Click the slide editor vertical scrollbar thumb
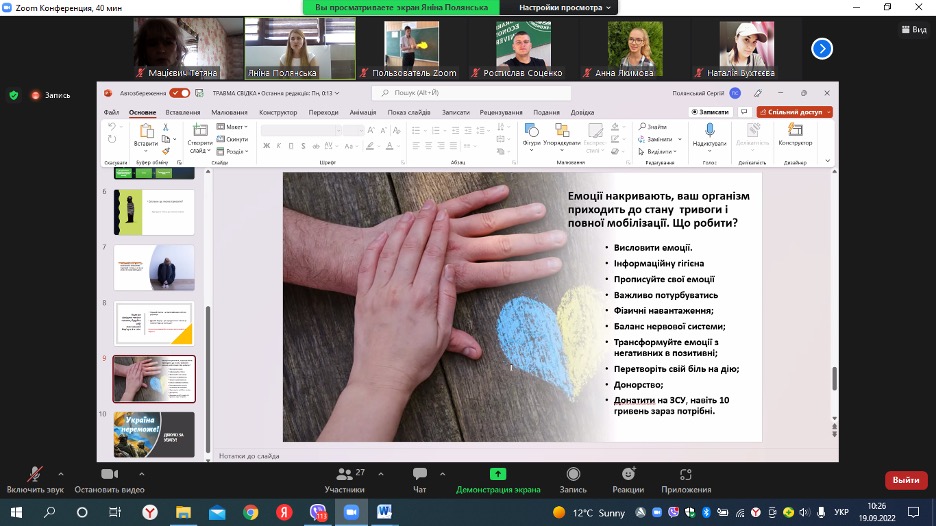936x526 pixels. [x=834, y=378]
